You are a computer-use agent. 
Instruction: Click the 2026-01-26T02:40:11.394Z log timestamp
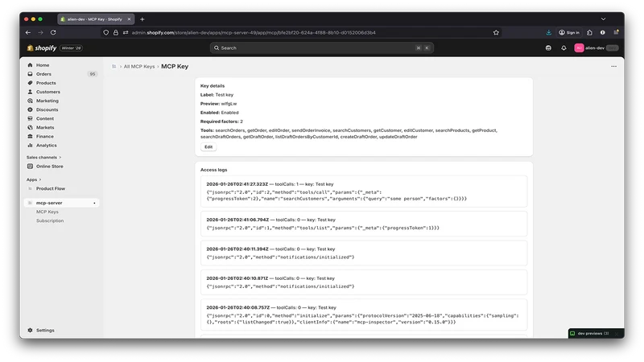coord(237,249)
